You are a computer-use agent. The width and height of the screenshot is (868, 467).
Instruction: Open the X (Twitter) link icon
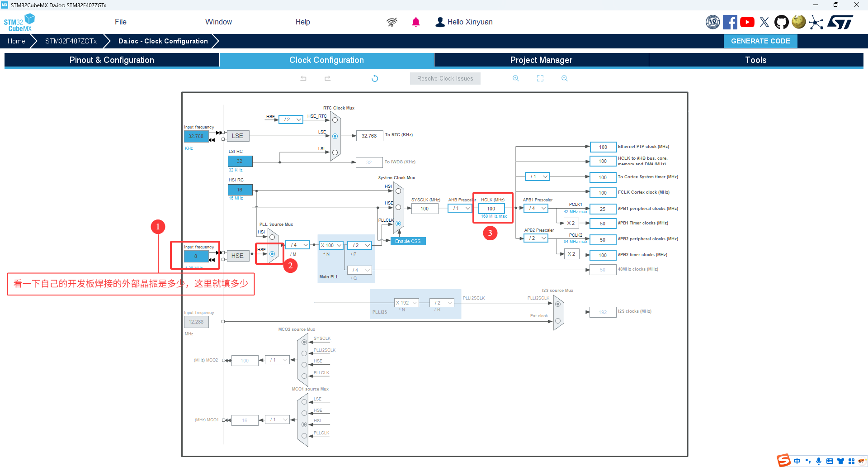point(764,22)
